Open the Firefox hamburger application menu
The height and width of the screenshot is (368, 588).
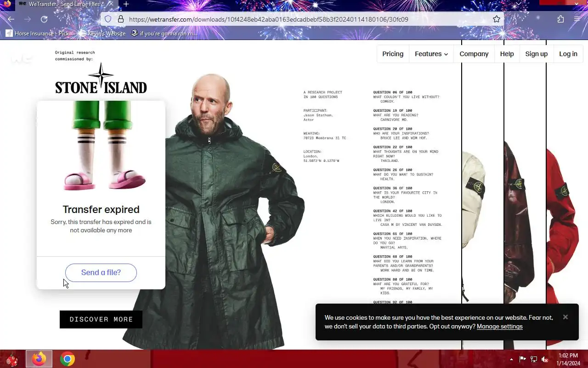[577, 19]
